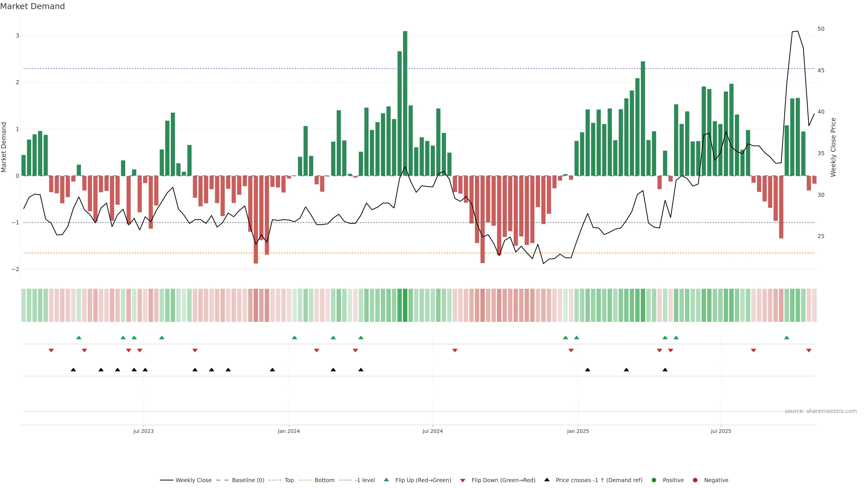This screenshot has height=488, width=868.
Task: Click the last red flip-down marker on the timeline
Action: [809, 351]
